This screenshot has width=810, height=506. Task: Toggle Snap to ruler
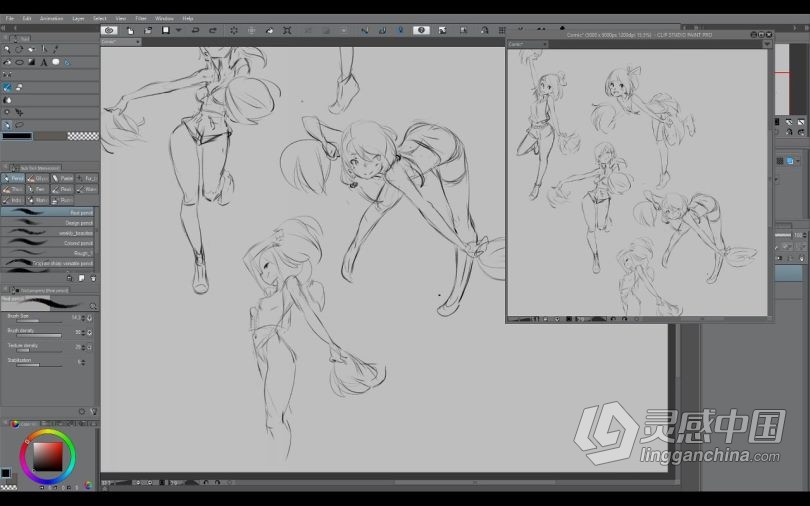[x=364, y=30]
